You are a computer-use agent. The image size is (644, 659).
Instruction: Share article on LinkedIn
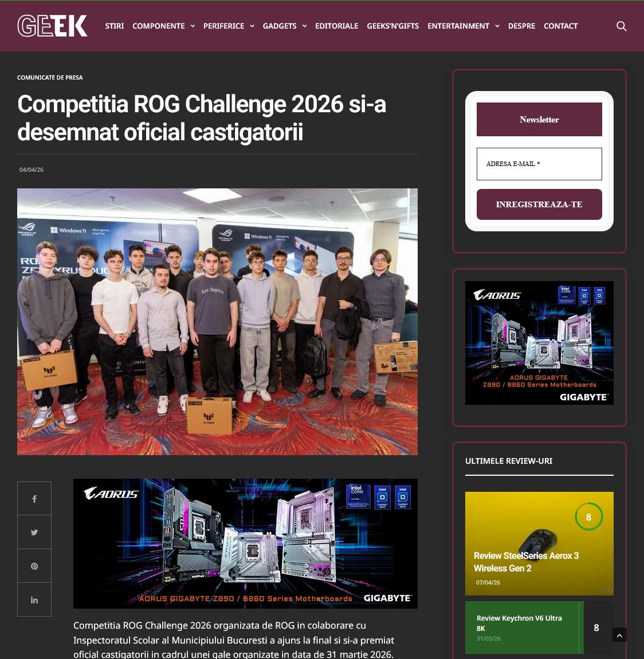34,600
